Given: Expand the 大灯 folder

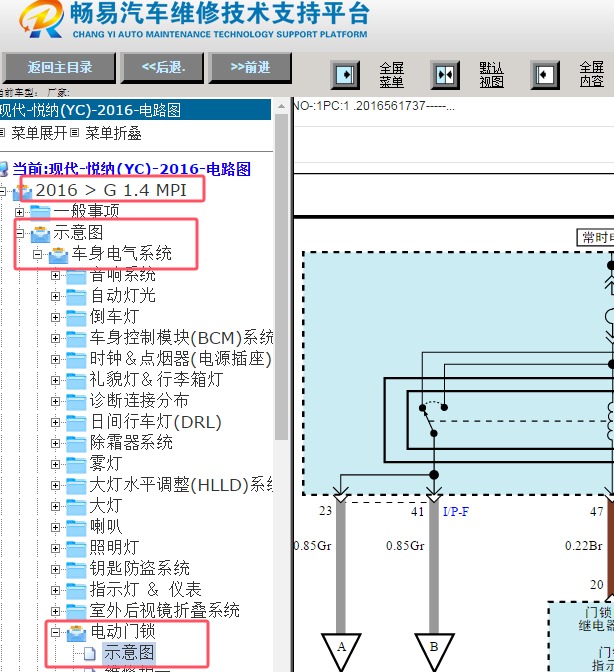Looking at the screenshot, I should pos(55,506).
